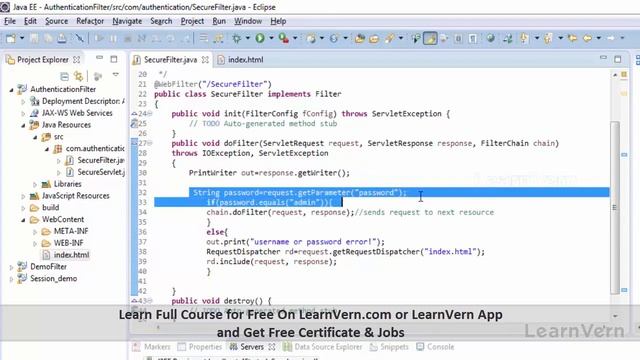Click the Run Last Tool icon
The image size is (640, 360).
click(x=284, y=38)
